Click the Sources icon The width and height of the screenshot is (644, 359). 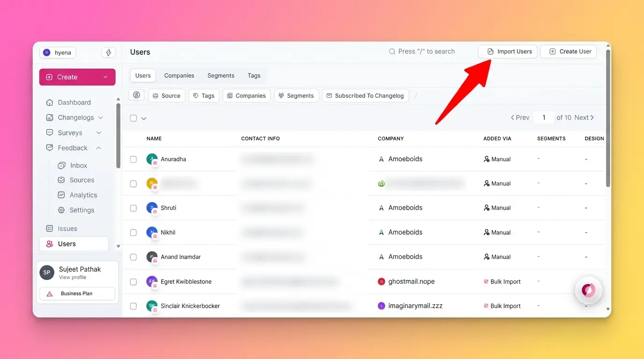tap(61, 180)
